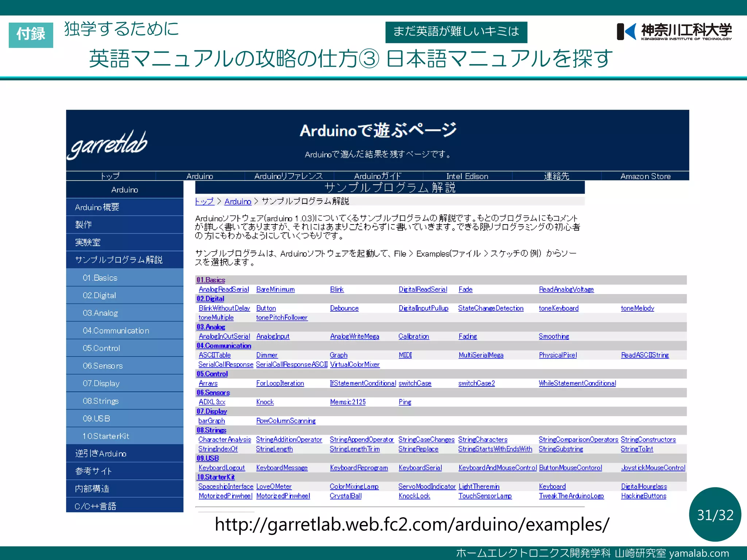Select 製作 in the sidebar
The image size is (747, 560).
(125, 225)
